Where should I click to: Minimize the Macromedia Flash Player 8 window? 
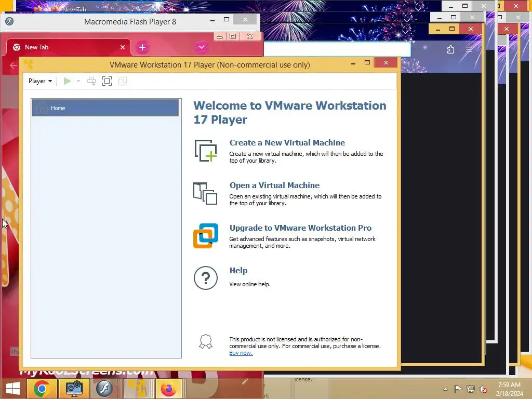pyautogui.click(x=212, y=20)
